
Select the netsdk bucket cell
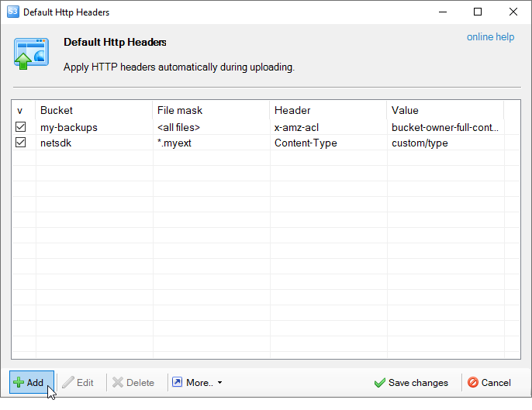(x=94, y=143)
